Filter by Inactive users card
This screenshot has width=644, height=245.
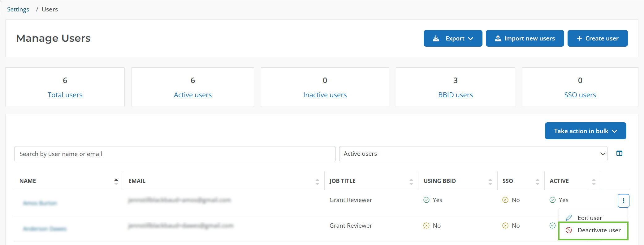(x=325, y=87)
